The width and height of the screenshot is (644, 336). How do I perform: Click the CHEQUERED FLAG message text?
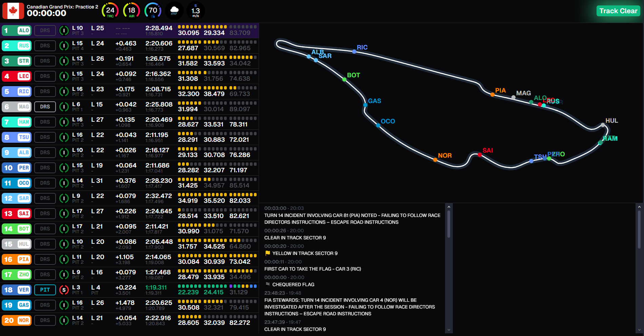point(293,284)
